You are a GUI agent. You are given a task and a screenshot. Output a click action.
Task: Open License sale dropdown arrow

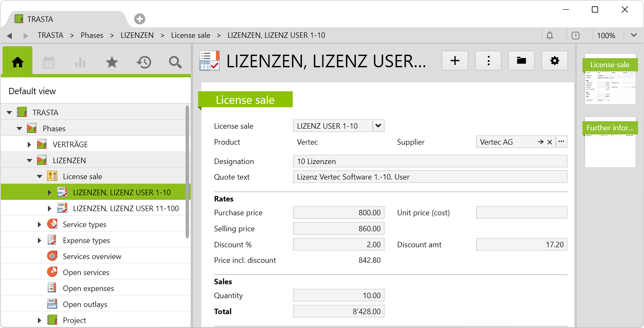tap(378, 126)
